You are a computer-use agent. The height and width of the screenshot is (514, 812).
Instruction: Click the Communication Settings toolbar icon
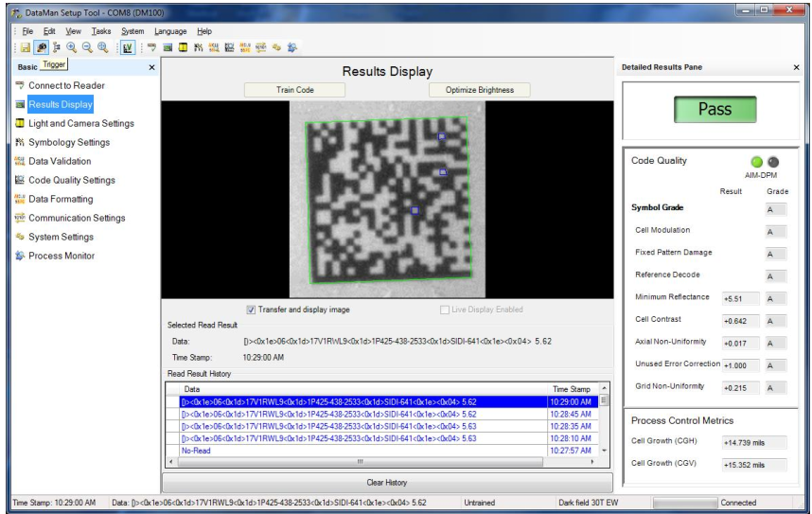[x=261, y=47]
